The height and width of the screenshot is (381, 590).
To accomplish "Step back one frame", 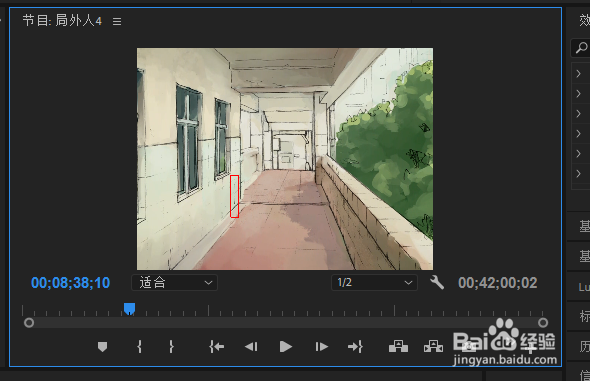I will tap(251, 346).
